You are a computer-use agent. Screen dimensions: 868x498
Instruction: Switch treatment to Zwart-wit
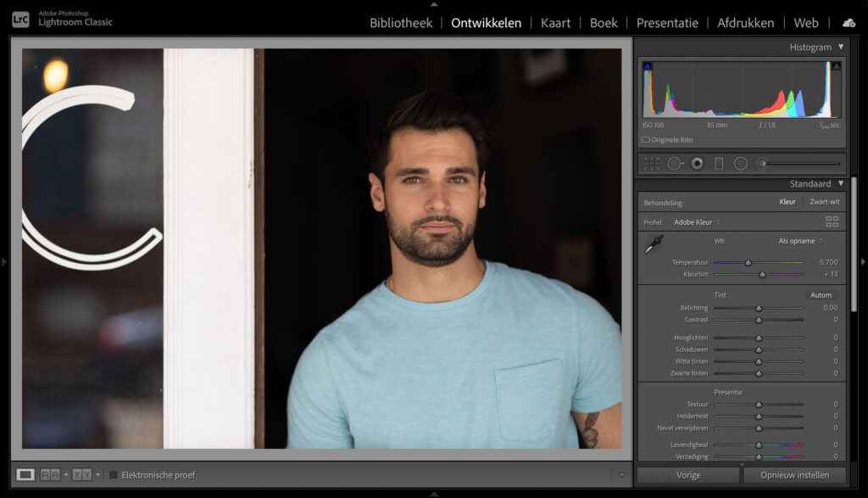coord(824,202)
